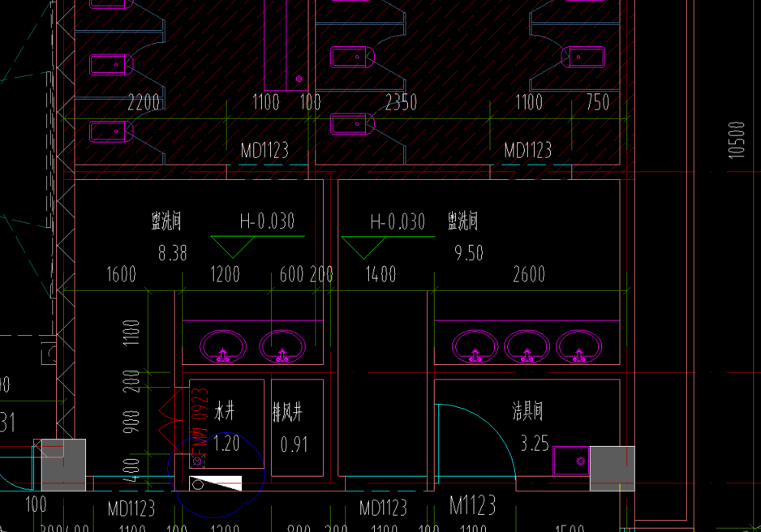This screenshot has width=761, height=532.
Task: Pick the vertical 900 dimension text
Action: 131,422
